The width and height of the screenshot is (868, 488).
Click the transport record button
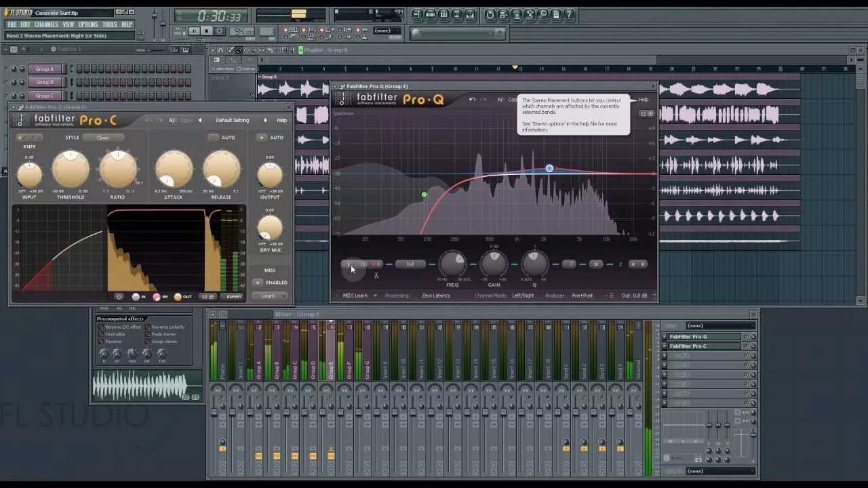(220, 31)
